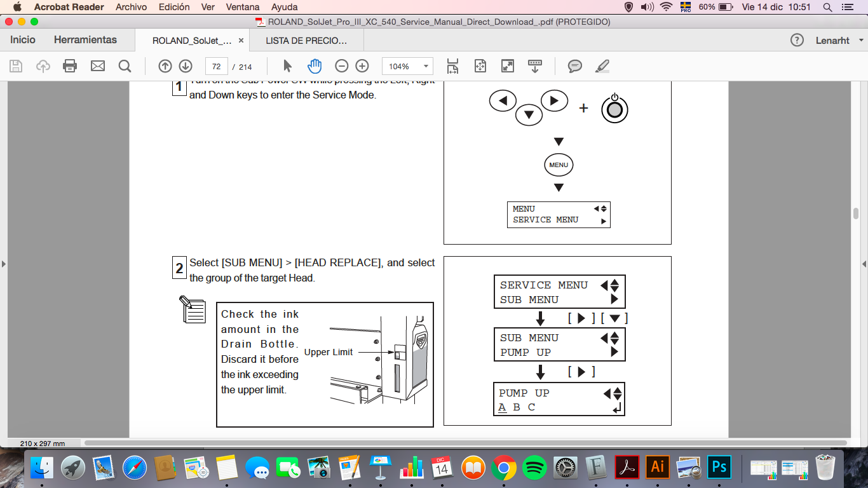868x488 pixels.
Task: Open Google Chrome from the dock
Action: (504, 468)
